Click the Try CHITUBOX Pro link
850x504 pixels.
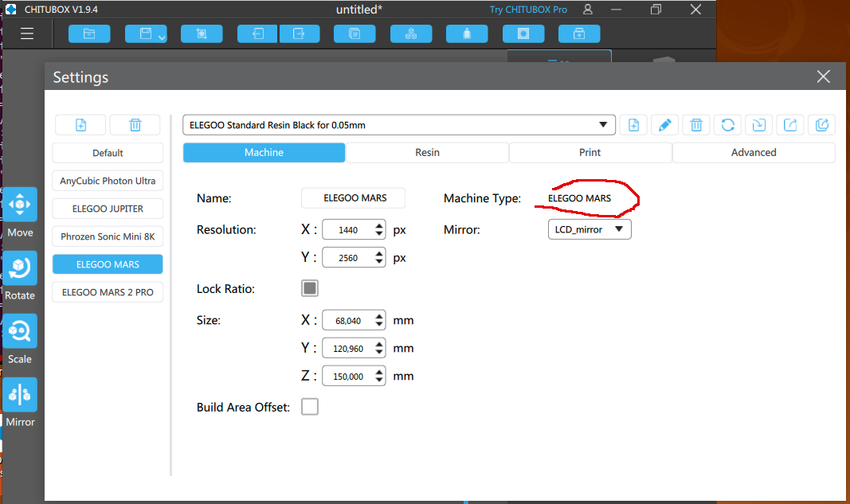528,10
